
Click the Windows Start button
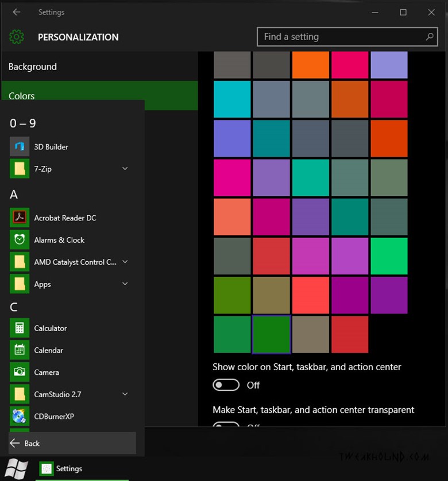point(17,468)
